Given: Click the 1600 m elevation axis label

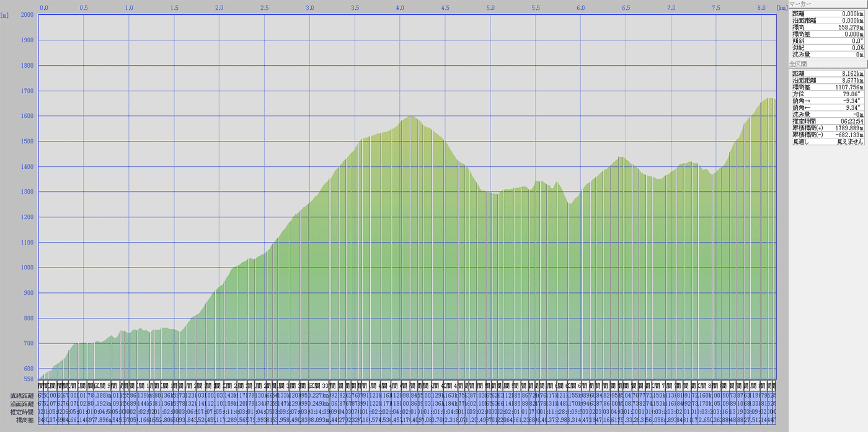Looking at the screenshot, I should (x=27, y=116).
